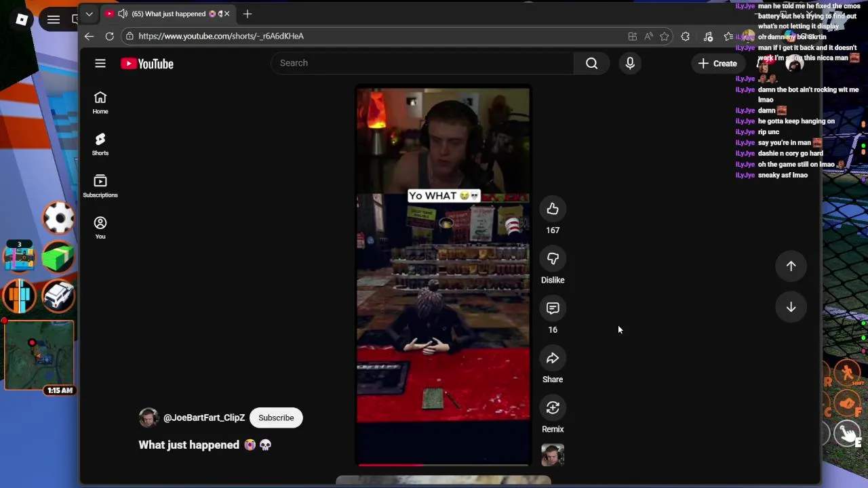The width and height of the screenshot is (868, 488).
Task: Go to previous Short with up arrow
Action: [x=791, y=266]
